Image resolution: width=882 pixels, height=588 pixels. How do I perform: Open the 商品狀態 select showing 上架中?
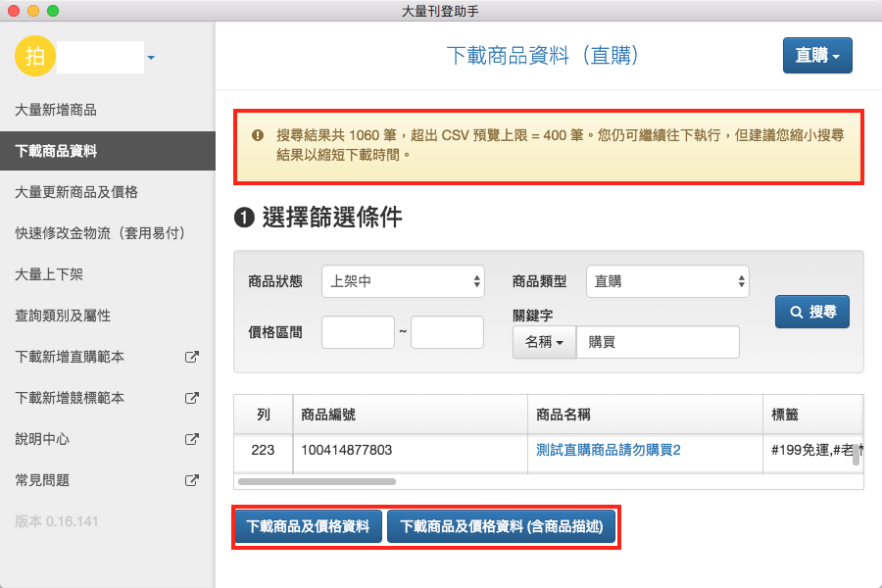[x=403, y=281]
